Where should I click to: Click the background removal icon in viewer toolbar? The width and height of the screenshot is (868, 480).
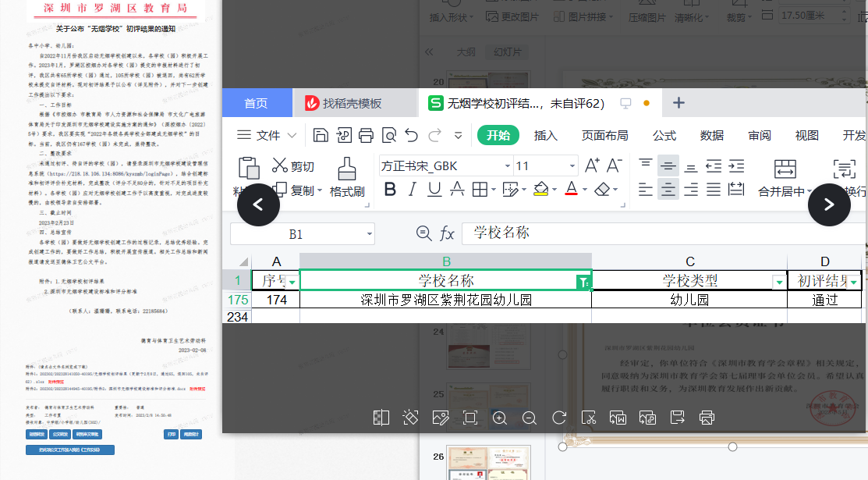(x=381, y=418)
